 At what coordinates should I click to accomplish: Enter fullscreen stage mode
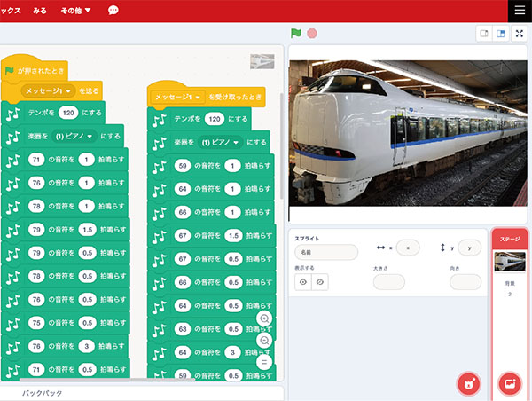[519, 33]
